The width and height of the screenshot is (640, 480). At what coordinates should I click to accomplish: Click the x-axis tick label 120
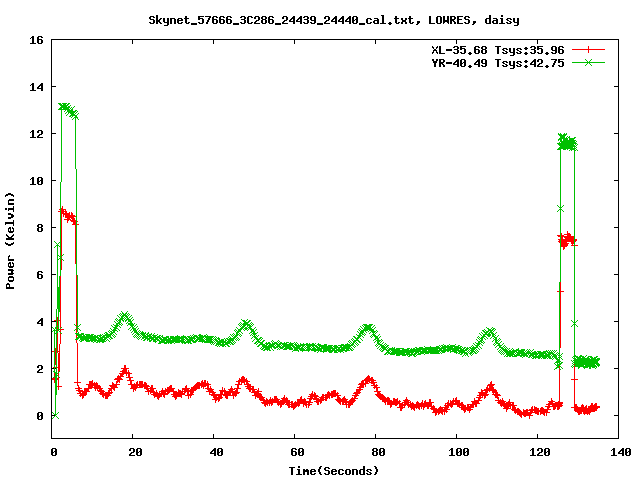[540, 452]
